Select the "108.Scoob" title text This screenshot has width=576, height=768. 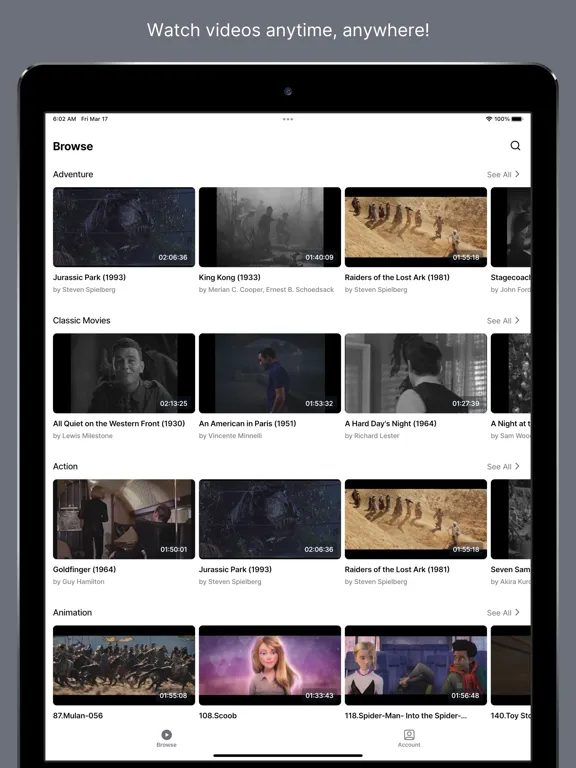point(218,716)
